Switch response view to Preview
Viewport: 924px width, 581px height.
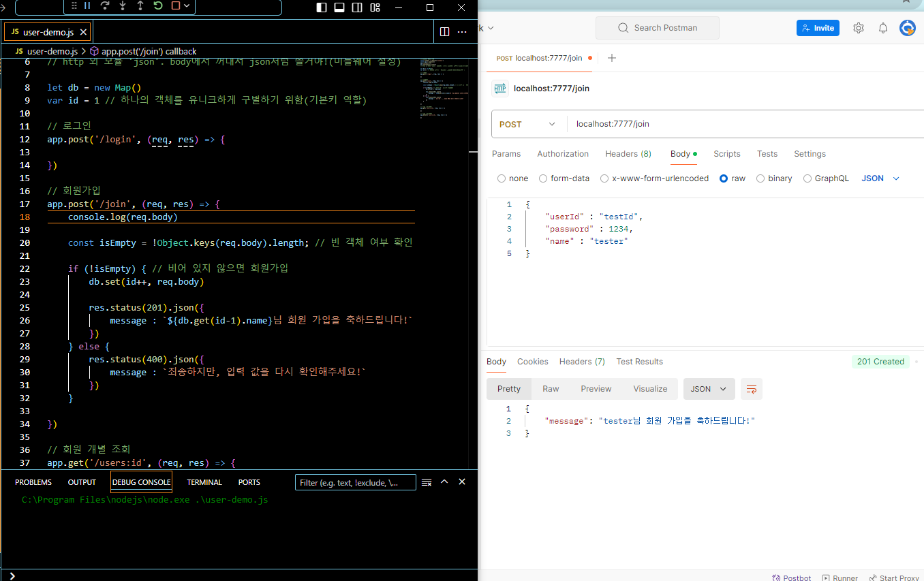(x=596, y=389)
